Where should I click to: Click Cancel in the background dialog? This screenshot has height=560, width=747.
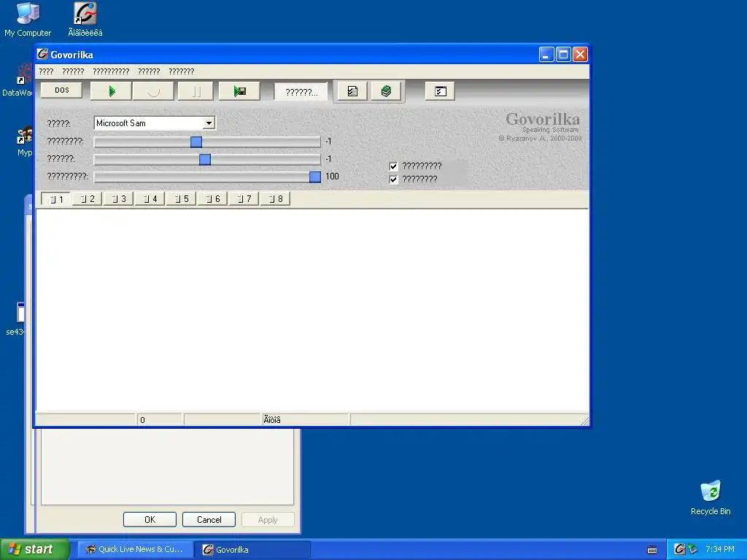coord(209,519)
